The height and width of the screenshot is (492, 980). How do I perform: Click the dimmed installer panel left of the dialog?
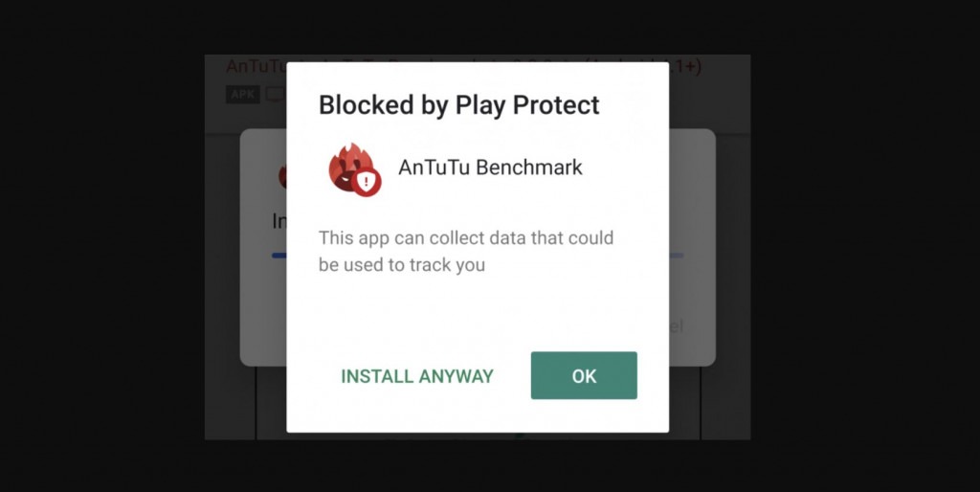tap(263, 248)
